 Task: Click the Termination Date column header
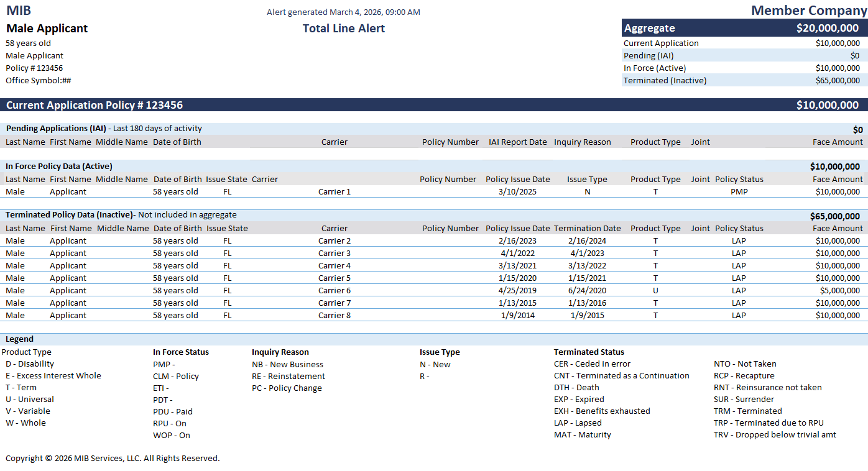click(x=588, y=228)
